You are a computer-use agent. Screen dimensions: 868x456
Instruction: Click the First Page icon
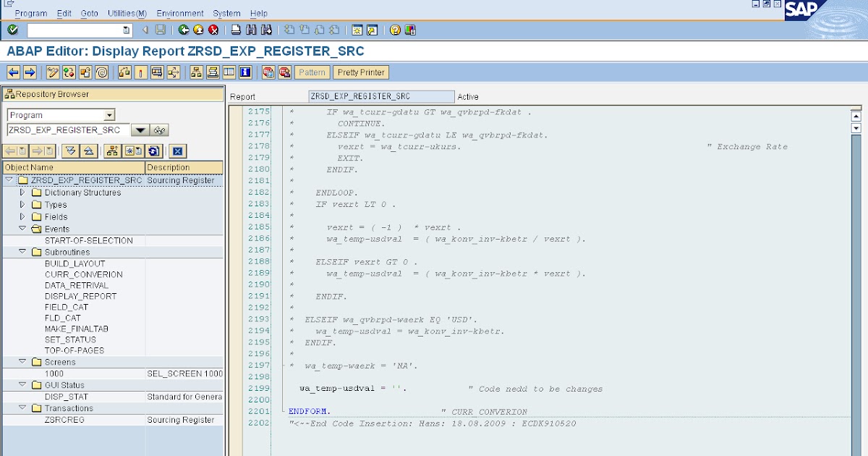(x=289, y=30)
